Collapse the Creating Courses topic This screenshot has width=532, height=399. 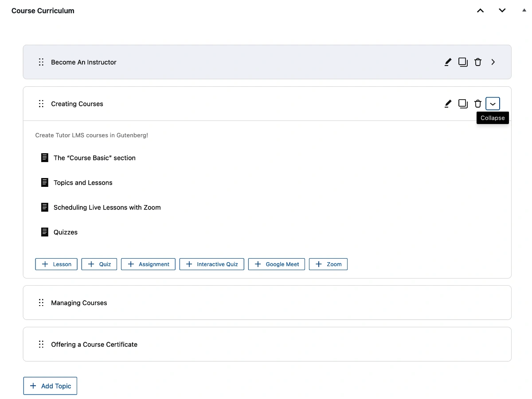pyautogui.click(x=493, y=104)
